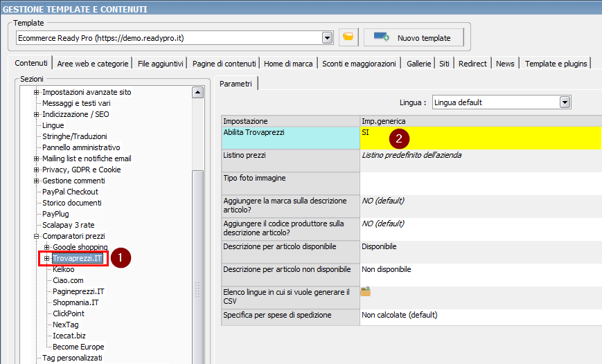This screenshot has height=364, width=602.
Task: Select the ClickPoint item
Action: 69,313
